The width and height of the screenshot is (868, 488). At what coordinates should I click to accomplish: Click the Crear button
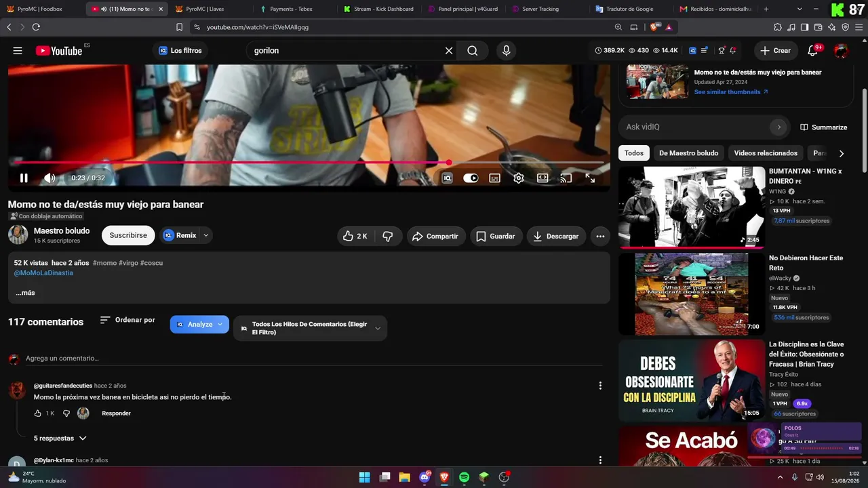pyautogui.click(x=775, y=51)
